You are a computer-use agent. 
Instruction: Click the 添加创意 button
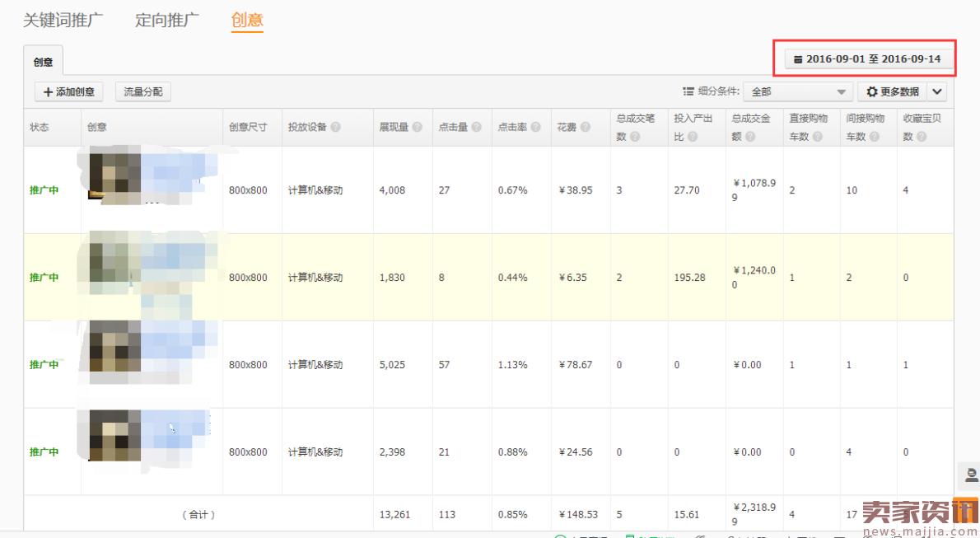(69, 92)
